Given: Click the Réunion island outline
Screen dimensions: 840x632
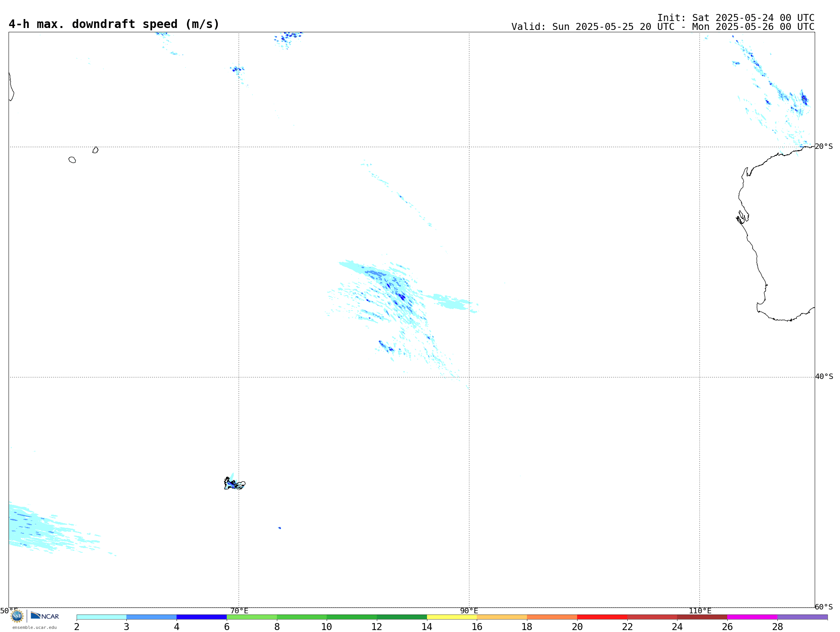Looking at the screenshot, I should (72, 160).
